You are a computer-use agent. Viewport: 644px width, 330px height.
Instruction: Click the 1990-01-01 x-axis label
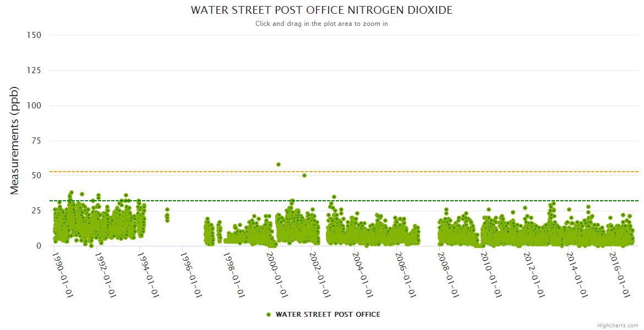coord(63,275)
